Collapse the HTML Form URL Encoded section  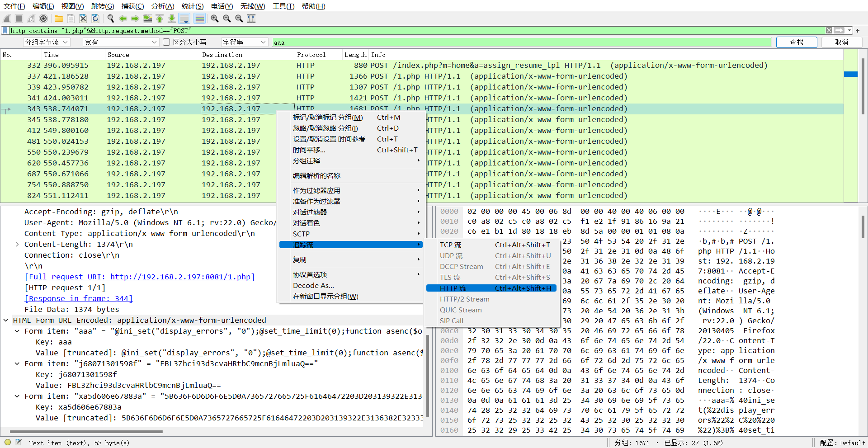pyautogui.click(x=6, y=320)
